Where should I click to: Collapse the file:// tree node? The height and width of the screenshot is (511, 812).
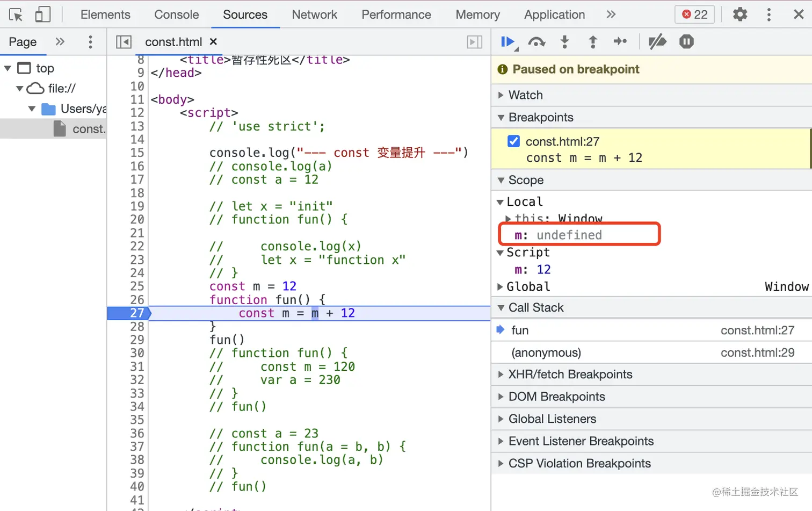(x=20, y=88)
